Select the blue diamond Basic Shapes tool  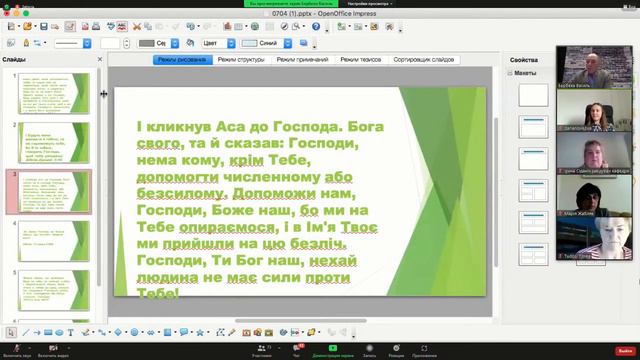pyautogui.click(x=118, y=333)
